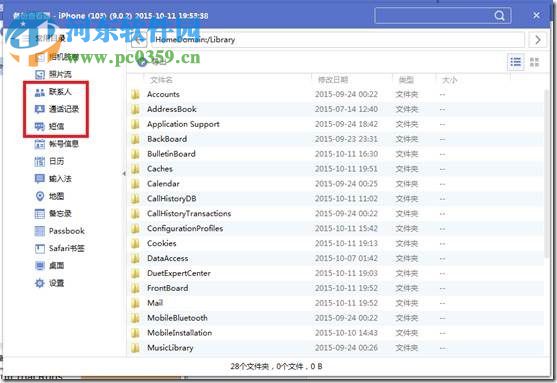Switch to list view icon
This screenshot has width=557, height=383.
click(x=515, y=62)
